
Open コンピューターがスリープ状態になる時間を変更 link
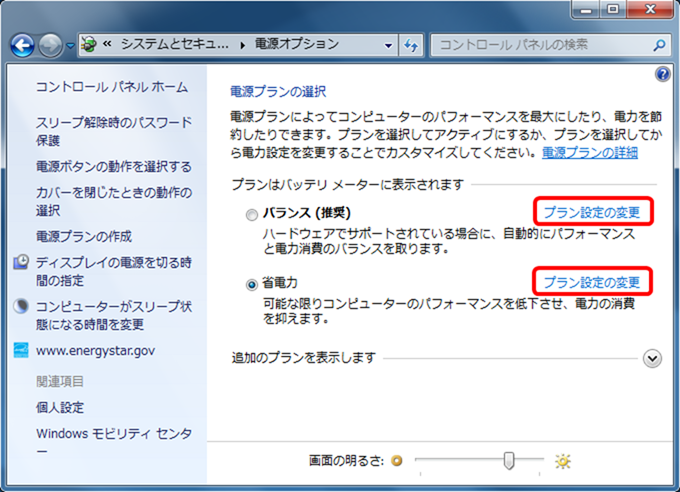point(114,315)
